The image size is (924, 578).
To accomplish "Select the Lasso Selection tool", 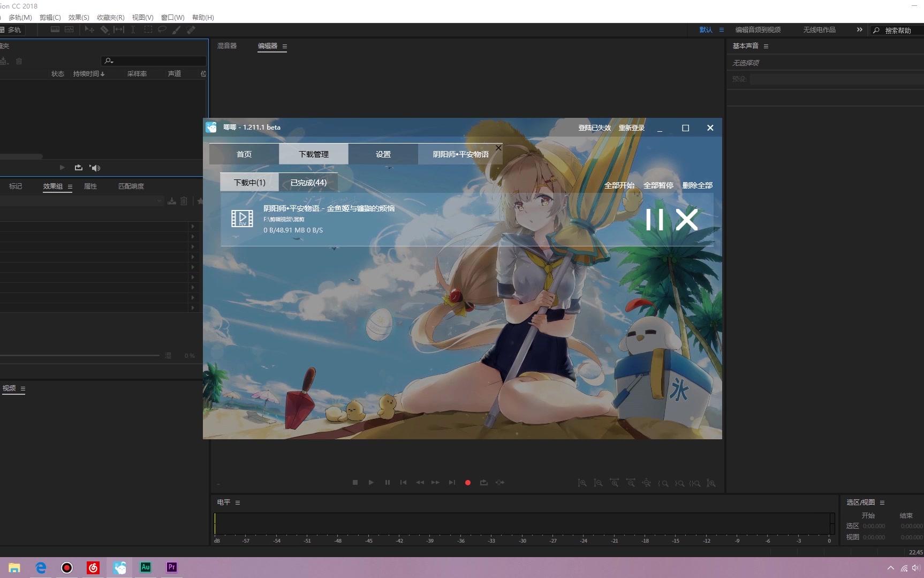I will tap(162, 30).
